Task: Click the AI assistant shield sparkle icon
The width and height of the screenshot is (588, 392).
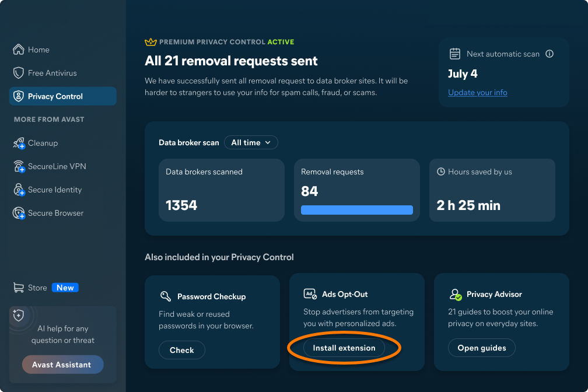Action: click(x=19, y=315)
